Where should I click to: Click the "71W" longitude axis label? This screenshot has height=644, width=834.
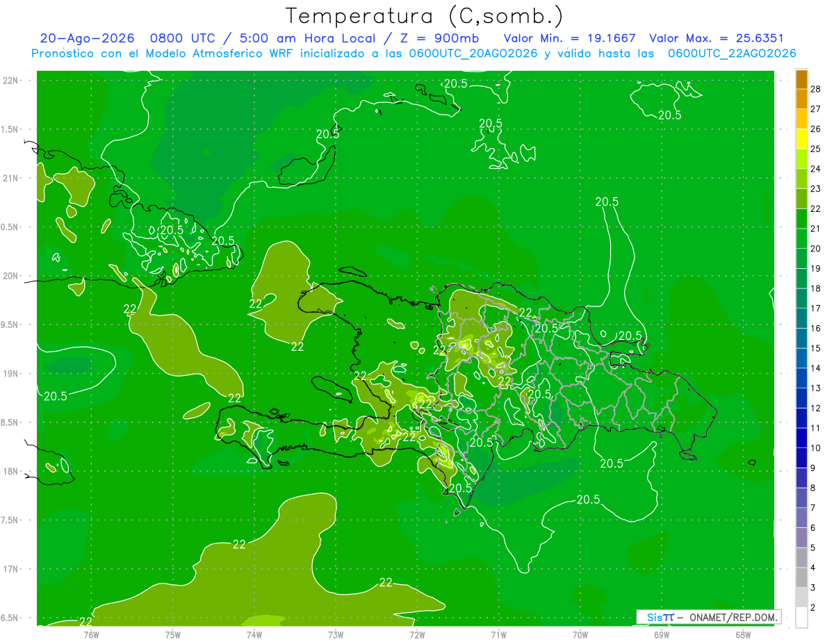[498, 634]
